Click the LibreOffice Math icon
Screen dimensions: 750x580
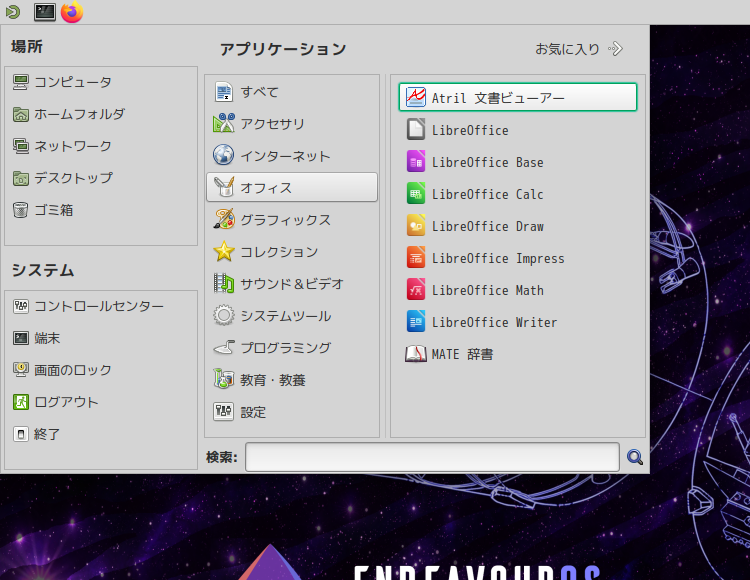click(x=416, y=290)
